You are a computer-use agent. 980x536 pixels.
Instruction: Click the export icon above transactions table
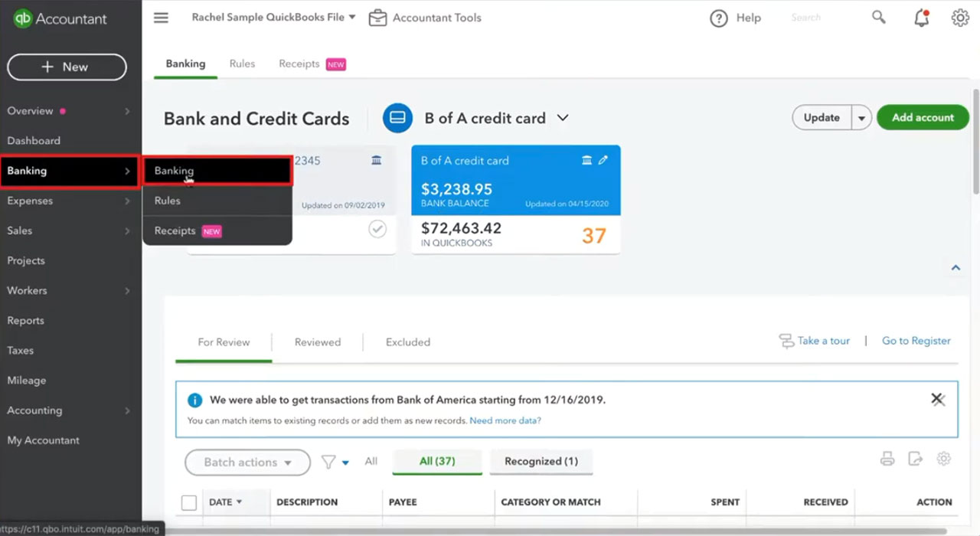[x=915, y=459]
